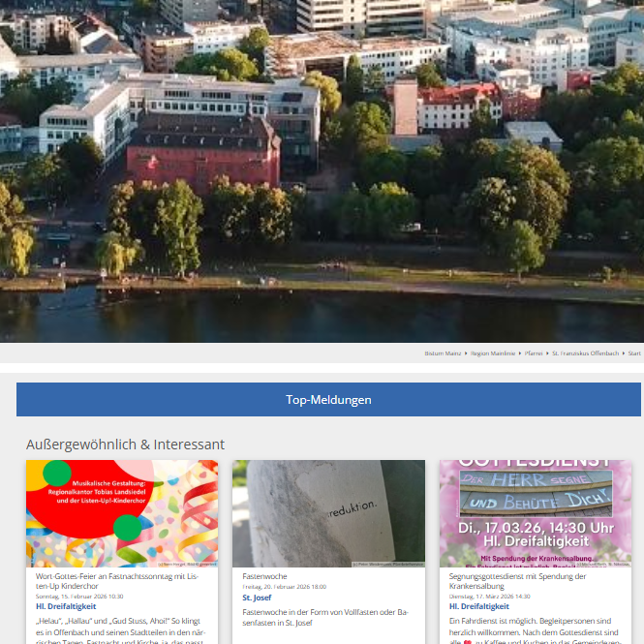Click the Bistum Mainz breadcrumb link
The height and width of the screenshot is (644, 644).
point(444,353)
